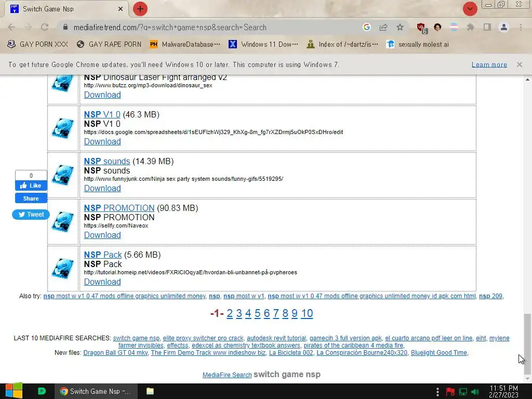This screenshot has width=532, height=399.
Task: Click the lock site info icon
Action: tap(65, 27)
